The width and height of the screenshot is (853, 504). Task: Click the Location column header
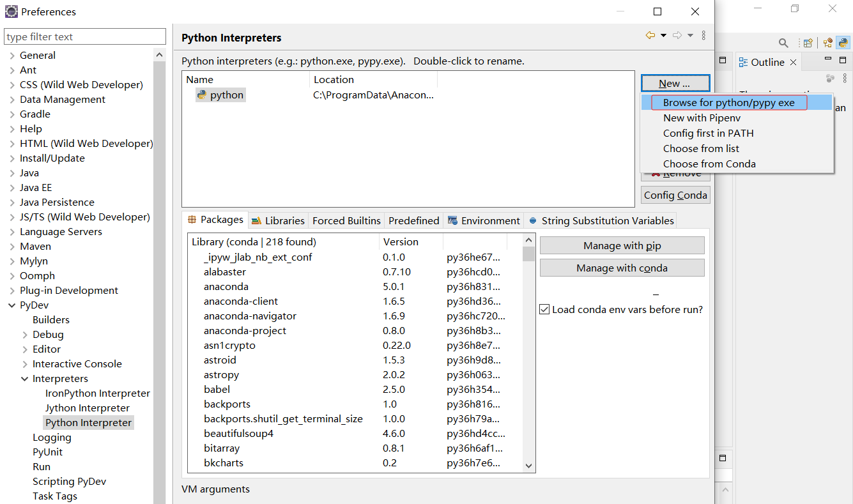374,80
